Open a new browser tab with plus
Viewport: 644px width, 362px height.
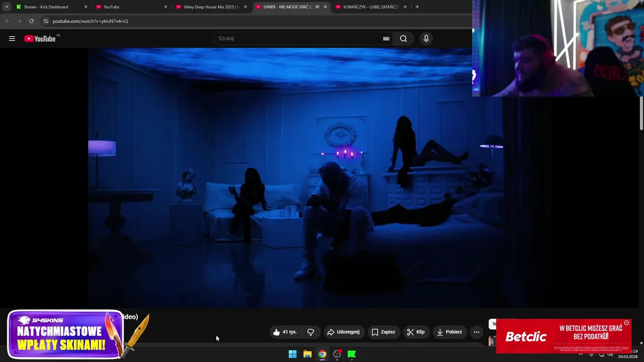(417, 7)
